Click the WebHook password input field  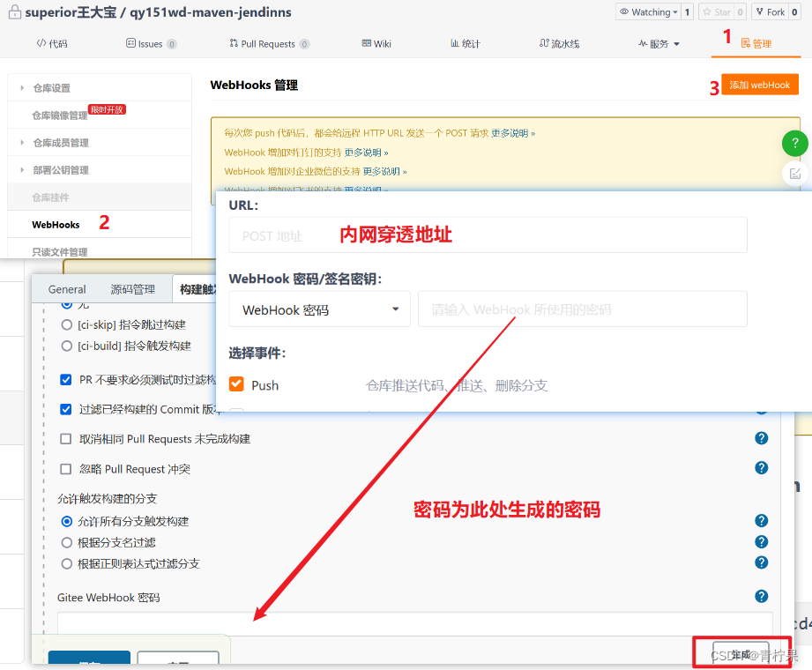pyautogui.click(x=582, y=309)
